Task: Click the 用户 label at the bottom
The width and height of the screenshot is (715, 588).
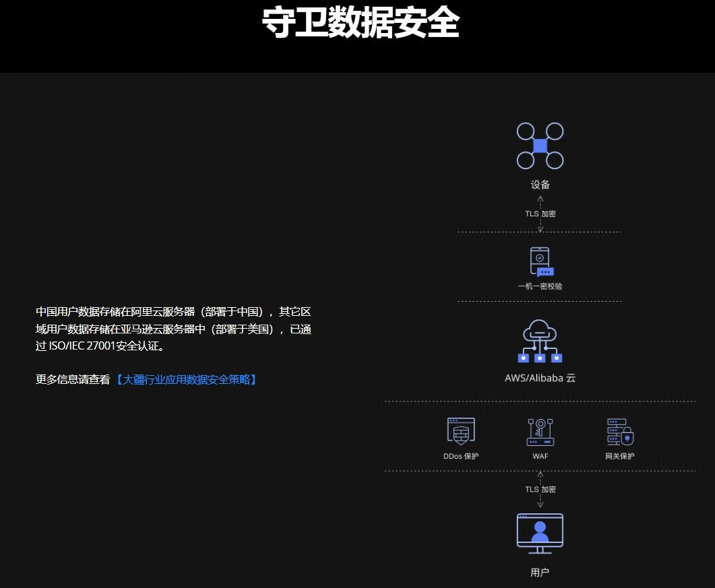Action: [540, 573]
